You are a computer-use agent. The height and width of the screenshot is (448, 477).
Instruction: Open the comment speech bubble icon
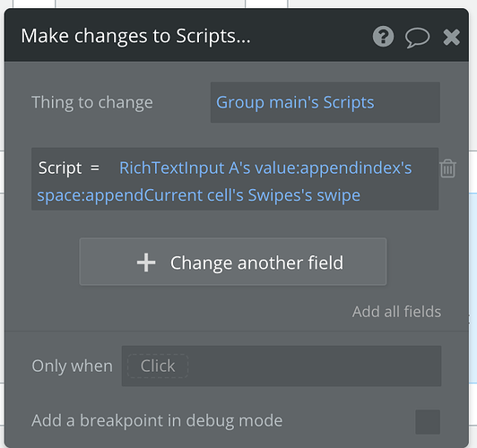(417, 38)
